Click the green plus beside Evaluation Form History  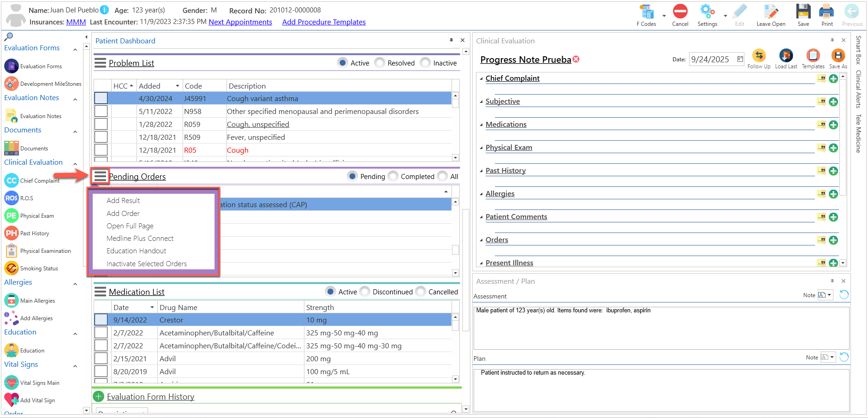point(98,396)
